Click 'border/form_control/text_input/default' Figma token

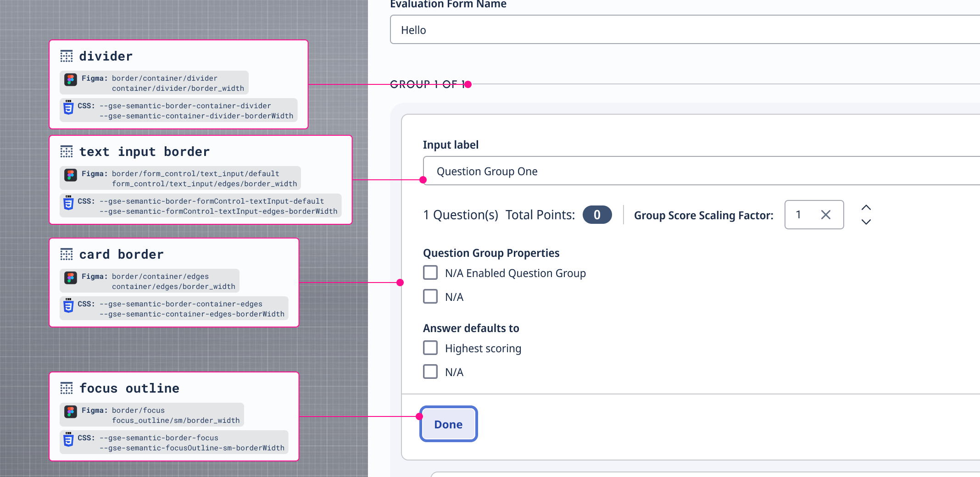[195, 174]
